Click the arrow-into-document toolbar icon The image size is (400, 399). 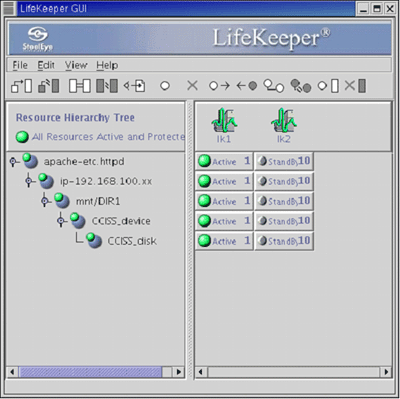click(134, 86)
